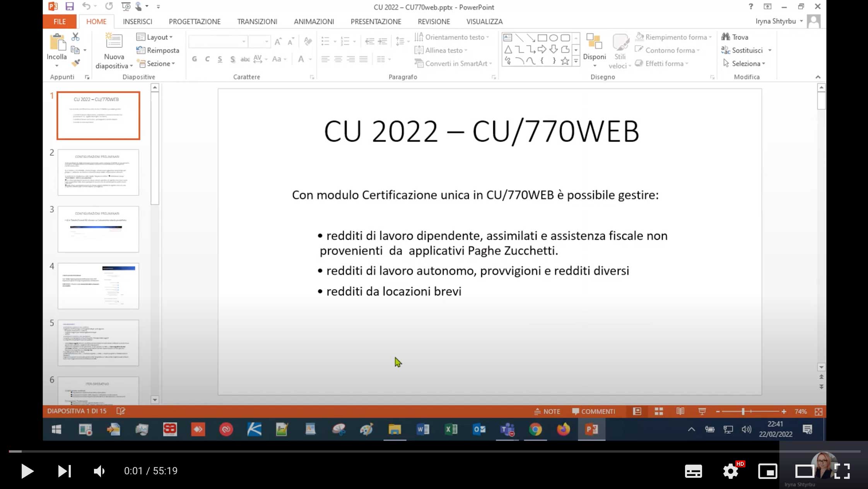Click the Redo icon in title bar
The width and height of the screenshot is (868, 489).
(x=109, y=6)
